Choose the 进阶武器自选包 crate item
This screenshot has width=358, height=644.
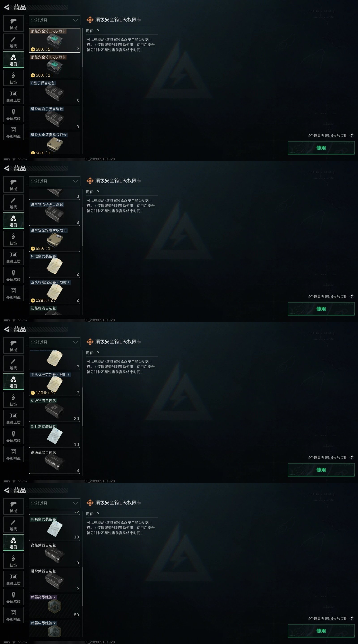55,580
